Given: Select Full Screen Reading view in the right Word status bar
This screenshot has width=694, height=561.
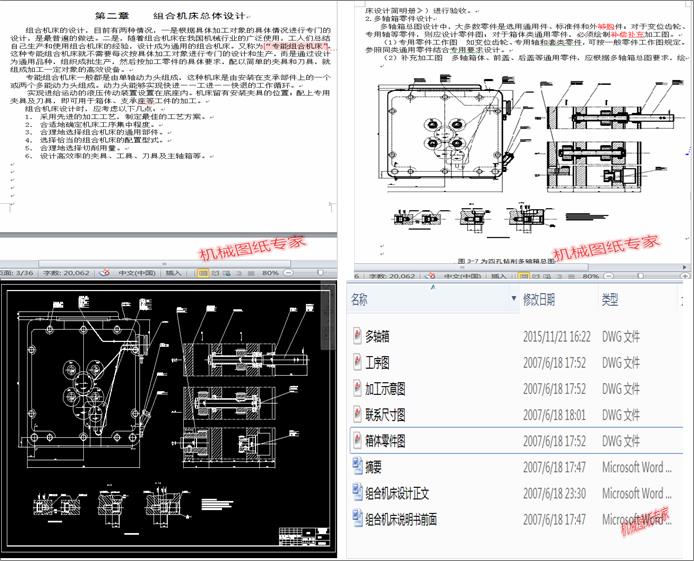Looking at the screenshot, I should pyautogui.click(x=536, y=276).
